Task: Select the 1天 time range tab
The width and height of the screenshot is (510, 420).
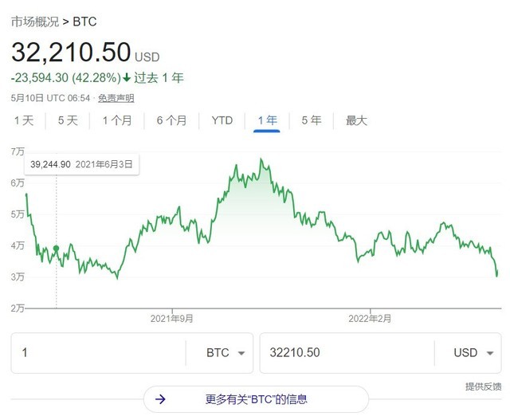Action: [x=24, y=121]
